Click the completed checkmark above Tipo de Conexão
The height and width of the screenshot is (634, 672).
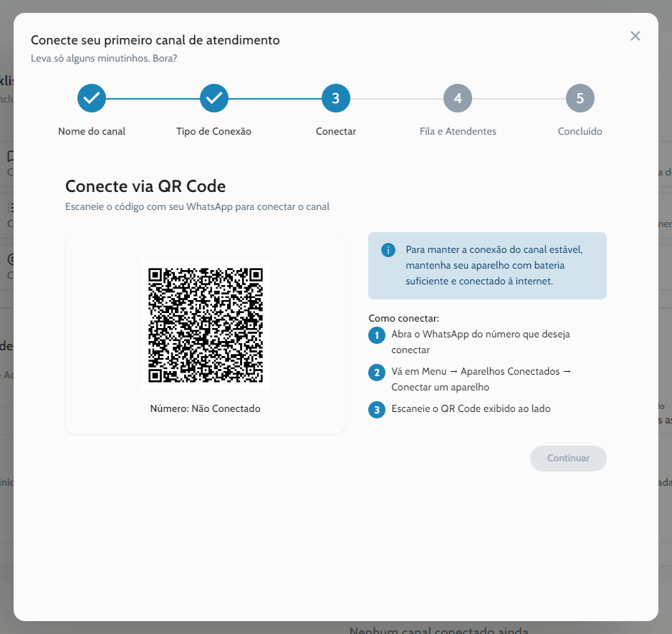click(x=213, y=98)
